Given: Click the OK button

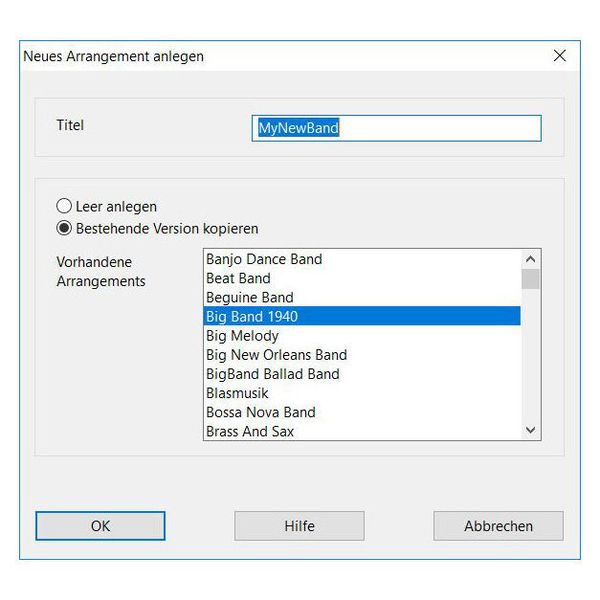Looking at the screenshot, I should click(100, 526).
